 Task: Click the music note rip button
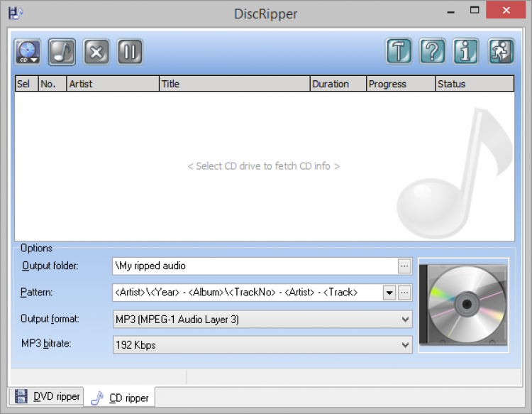coord(62,52)
